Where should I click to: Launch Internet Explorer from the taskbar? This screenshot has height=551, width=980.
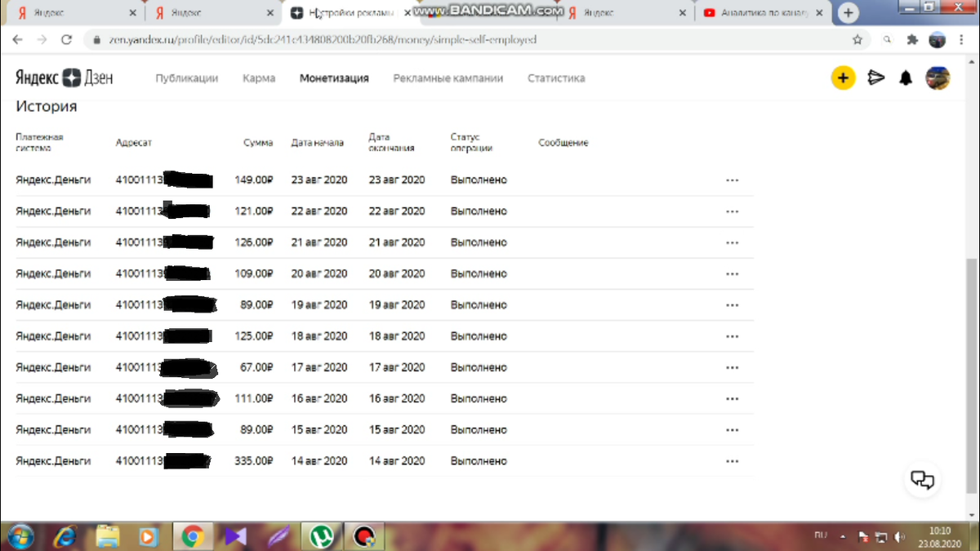pos(65,536)
